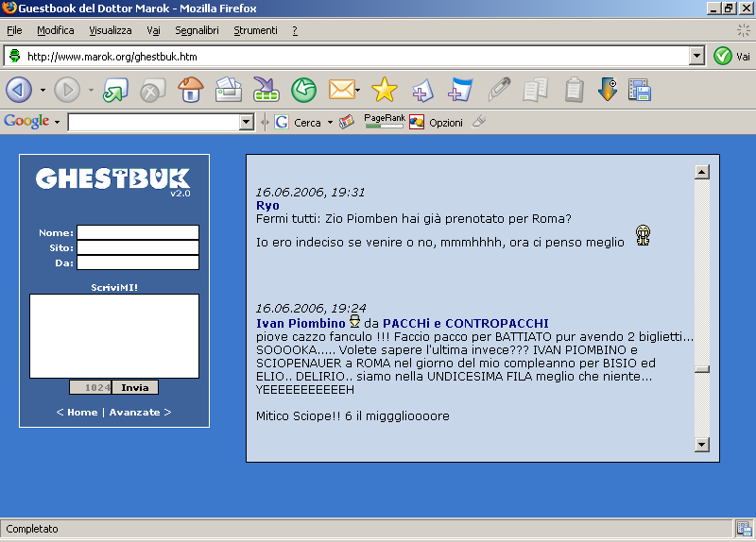Click the Home house icon in toolbar
This screenshot has height=542, width=756.
pyautogui.click(x=191, y=90)
